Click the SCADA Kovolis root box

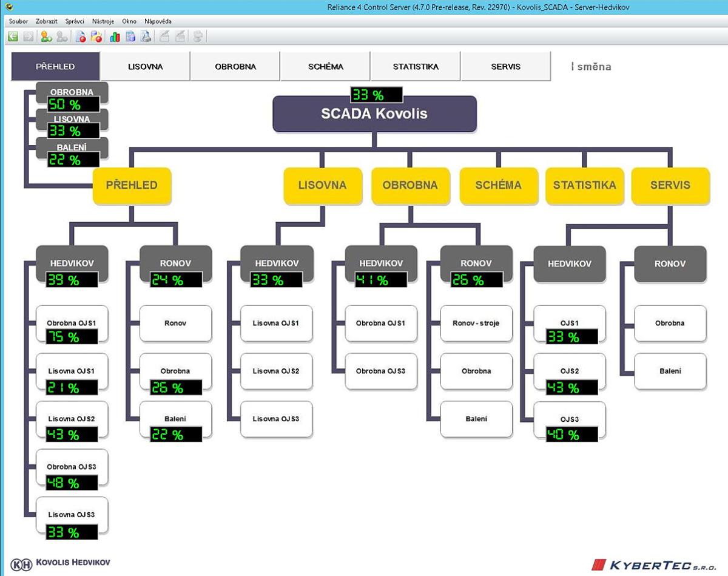coord(374,114)
